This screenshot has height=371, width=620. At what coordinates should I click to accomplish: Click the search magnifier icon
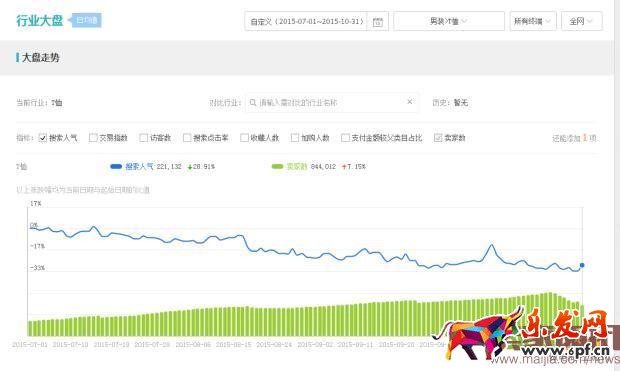coord(253,102)
